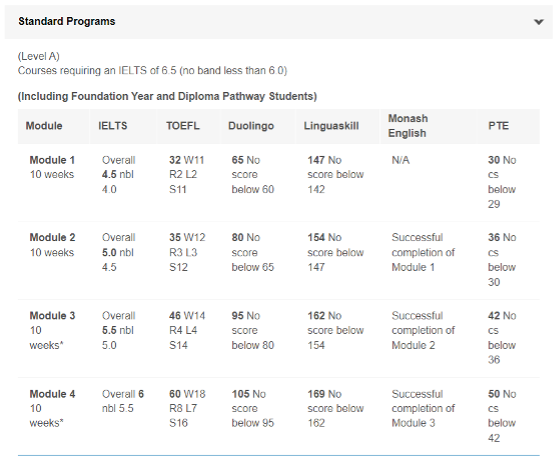This screenshot has height=464, width=556.
Task: Click Module 4 Duolingo score 105 cell
Action: (253, 408)
